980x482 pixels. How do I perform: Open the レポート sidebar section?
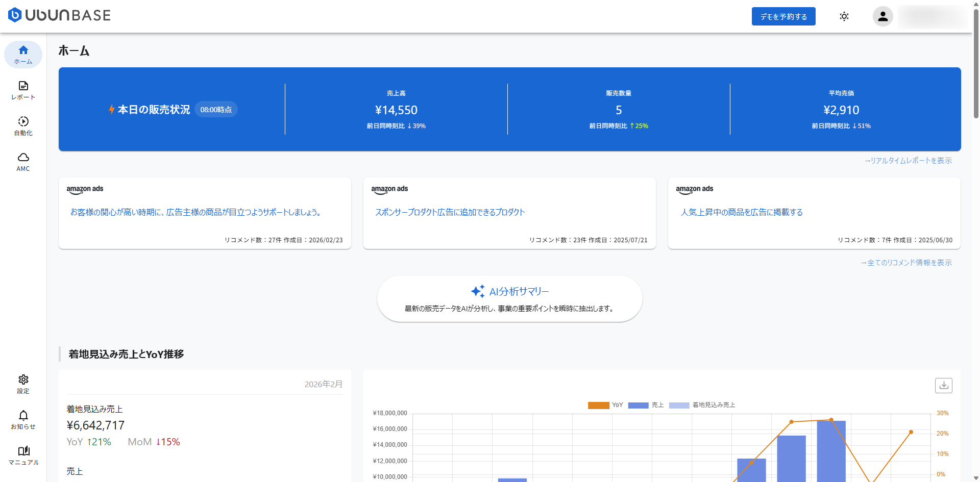coord(23,90)
